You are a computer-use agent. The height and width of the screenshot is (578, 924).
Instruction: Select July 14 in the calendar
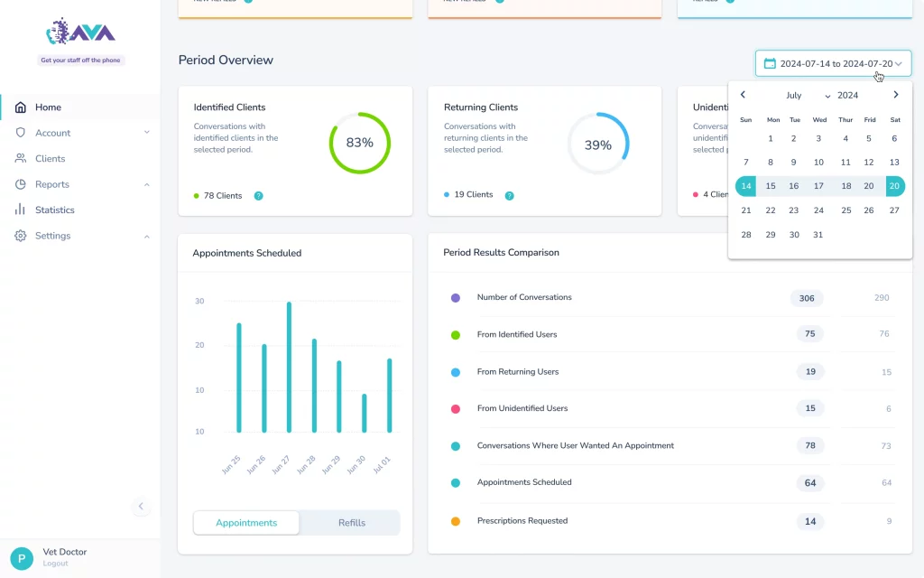coord(745,185)
